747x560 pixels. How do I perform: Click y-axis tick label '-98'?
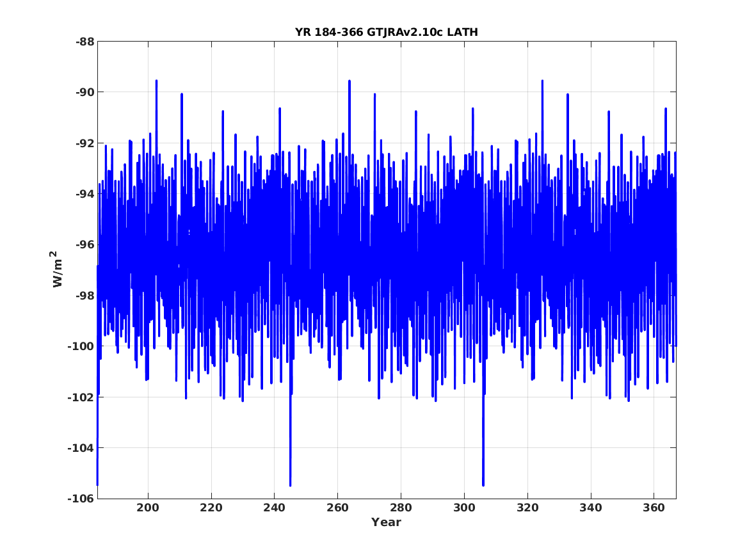(x=84, y=295)
